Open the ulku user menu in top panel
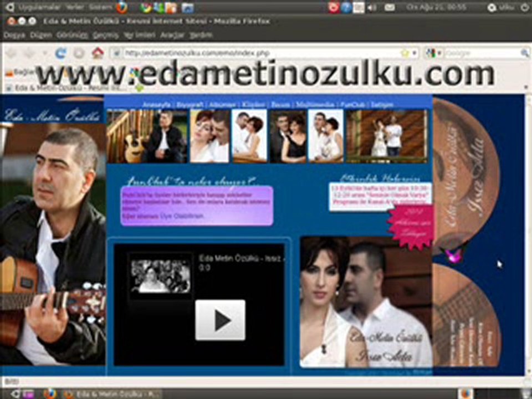 (501, 7)
